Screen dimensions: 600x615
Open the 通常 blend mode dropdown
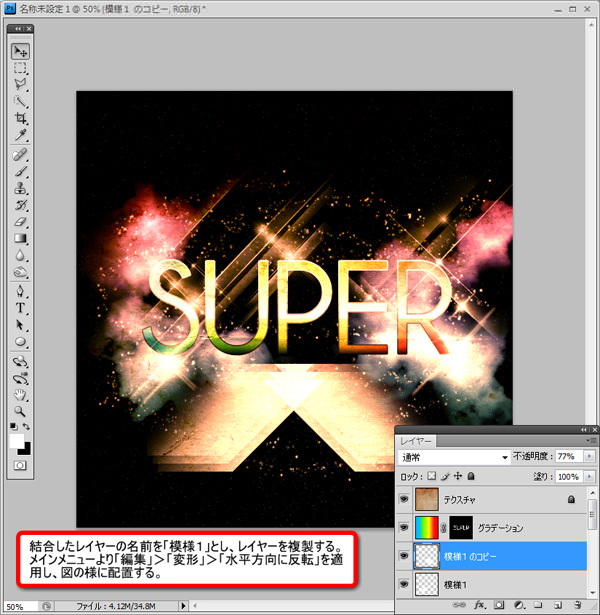453,457
